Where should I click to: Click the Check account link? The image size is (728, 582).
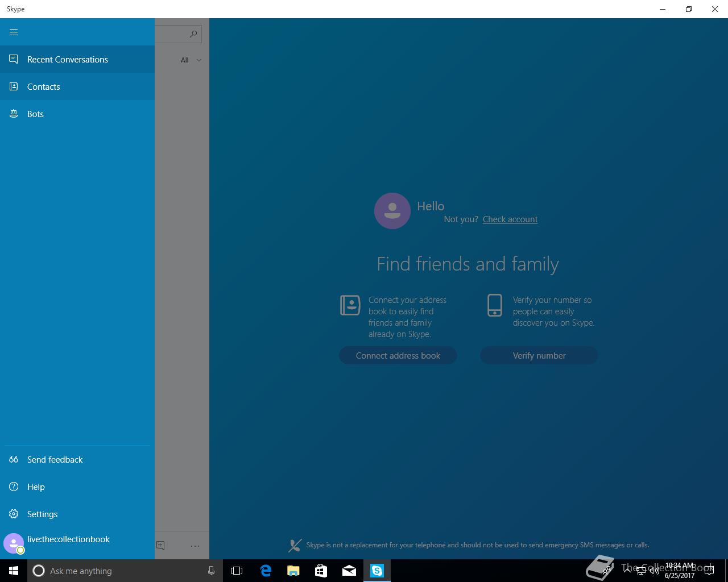(510, 219)
